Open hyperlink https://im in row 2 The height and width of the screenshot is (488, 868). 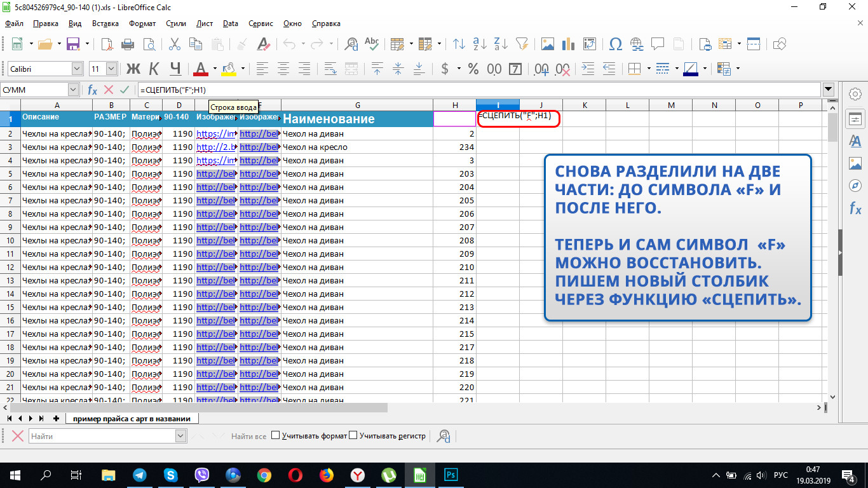(215, 134)
